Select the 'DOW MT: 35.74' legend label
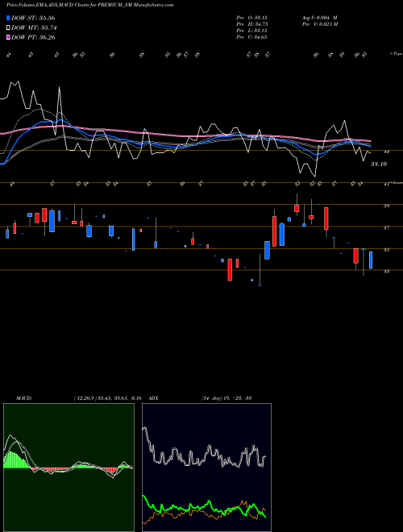Viewport: 403px width, 532px height. tap(34, 28)
